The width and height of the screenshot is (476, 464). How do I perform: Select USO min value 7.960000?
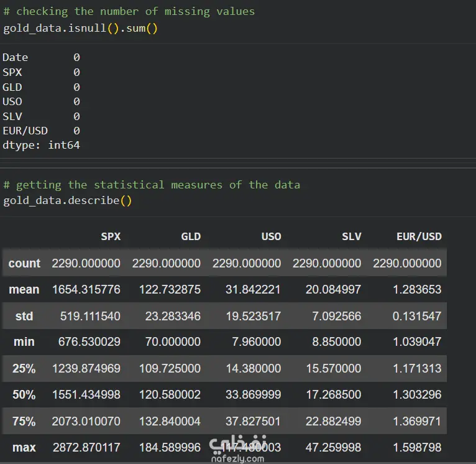[257, 342]
